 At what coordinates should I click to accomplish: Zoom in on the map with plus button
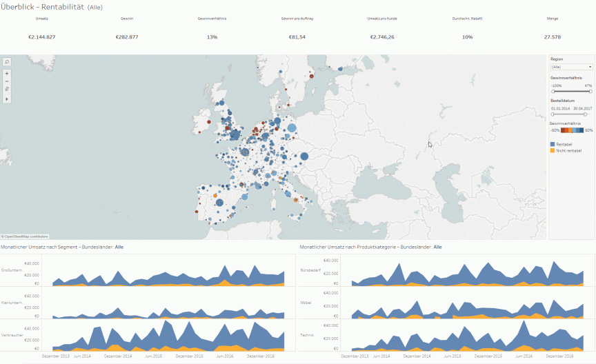(x=7, y=73)
